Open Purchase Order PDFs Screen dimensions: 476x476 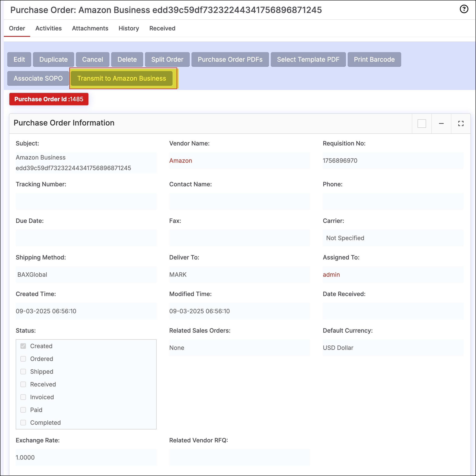230,59
